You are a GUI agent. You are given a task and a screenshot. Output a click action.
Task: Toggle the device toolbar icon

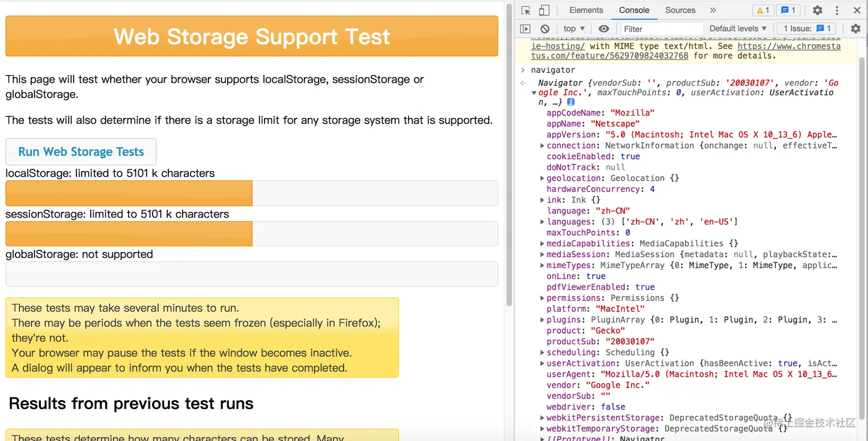[544, 10]
